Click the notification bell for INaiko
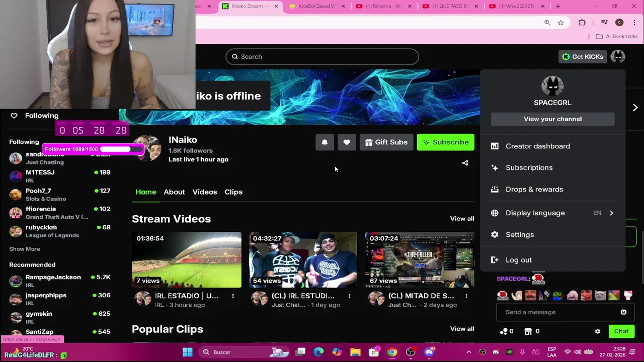The image size is (644, 362). [325, 142]
